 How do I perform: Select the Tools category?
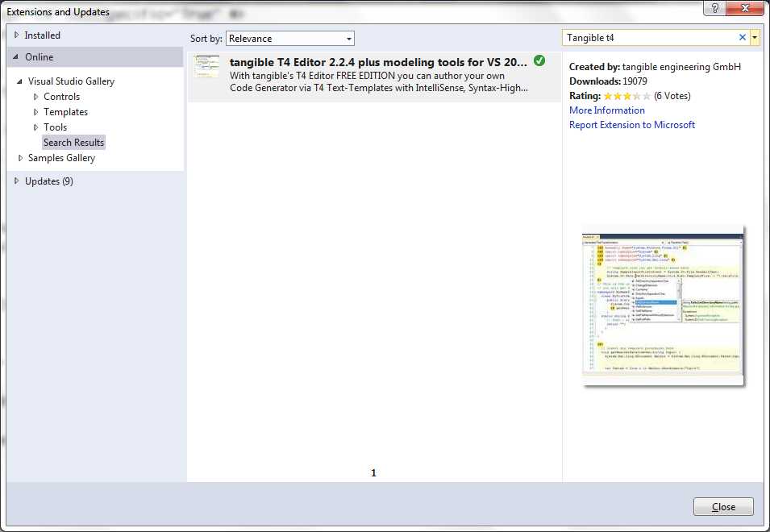[55, 127]
